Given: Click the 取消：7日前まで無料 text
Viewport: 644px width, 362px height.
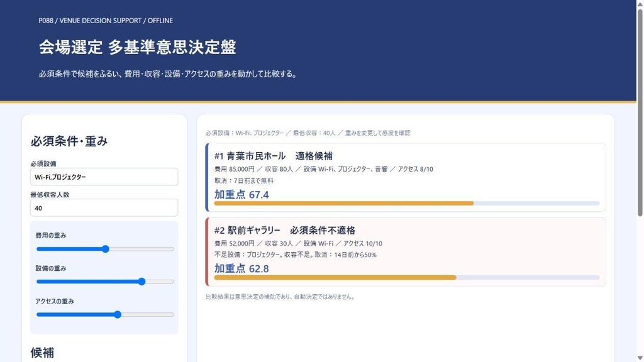Looking at the screenshot, I should 243,180.
